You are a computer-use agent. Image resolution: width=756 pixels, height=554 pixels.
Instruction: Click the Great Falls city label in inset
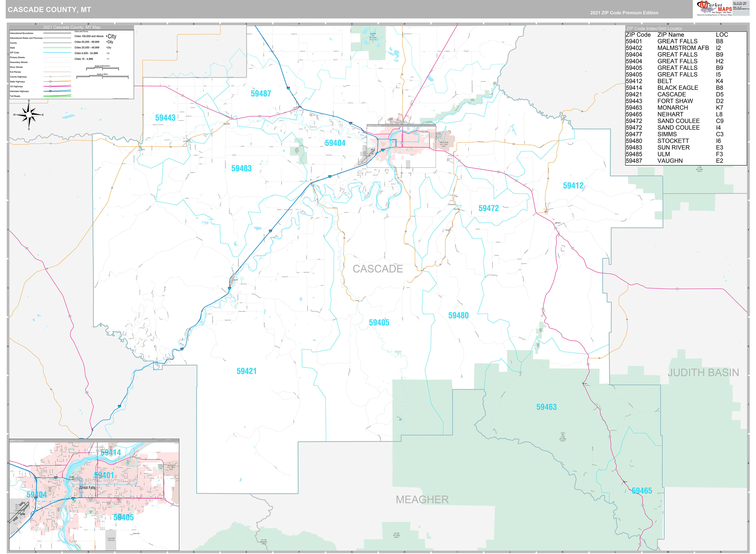(x=88, y=488)
